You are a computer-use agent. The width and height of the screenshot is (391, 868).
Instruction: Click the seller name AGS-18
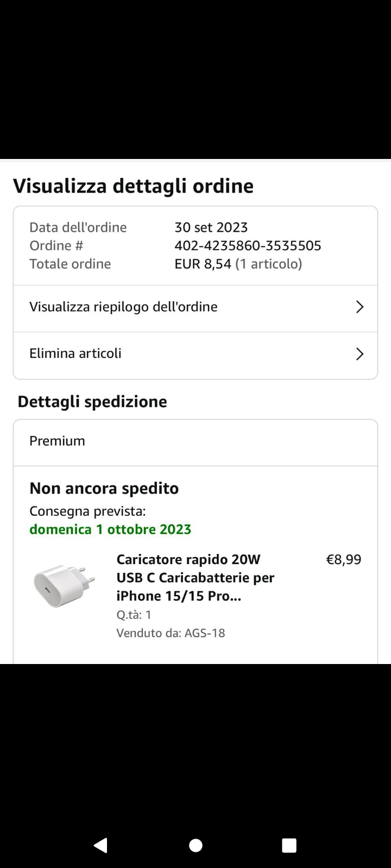[205, 633]
